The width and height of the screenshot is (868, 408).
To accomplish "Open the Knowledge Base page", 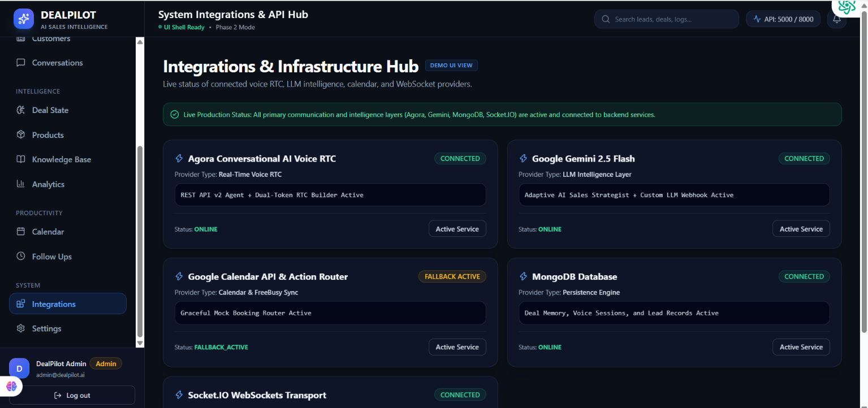I will [x=68, y=159].
